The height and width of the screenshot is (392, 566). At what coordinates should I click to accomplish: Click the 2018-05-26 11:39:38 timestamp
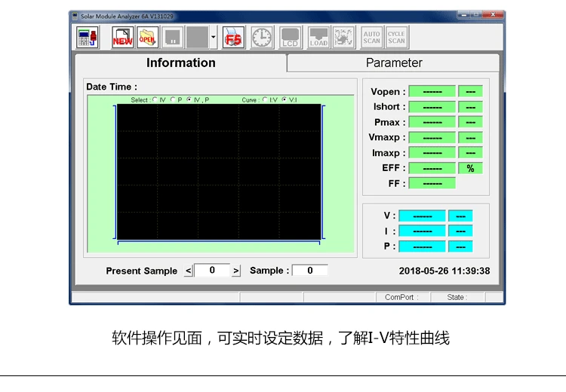[x=444, y=271]
